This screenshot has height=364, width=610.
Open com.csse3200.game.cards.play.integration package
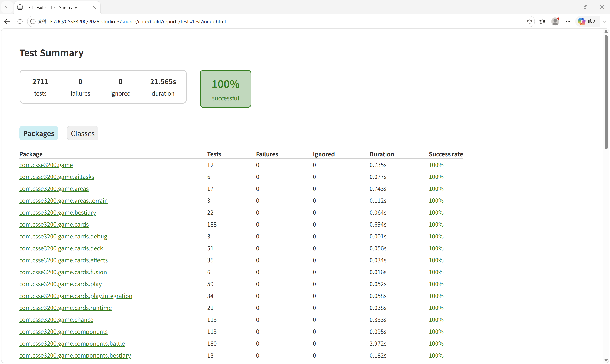coord(76,296)
